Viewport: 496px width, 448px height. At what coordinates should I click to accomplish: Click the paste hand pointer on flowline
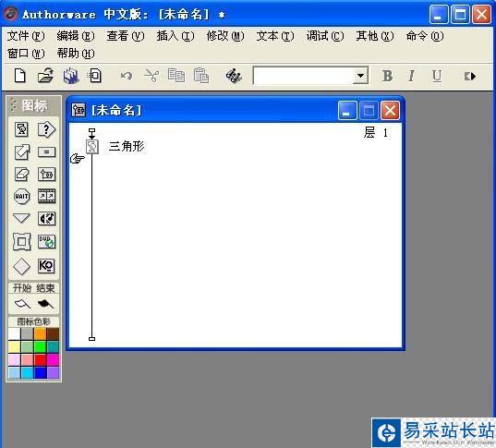[78, 158]
